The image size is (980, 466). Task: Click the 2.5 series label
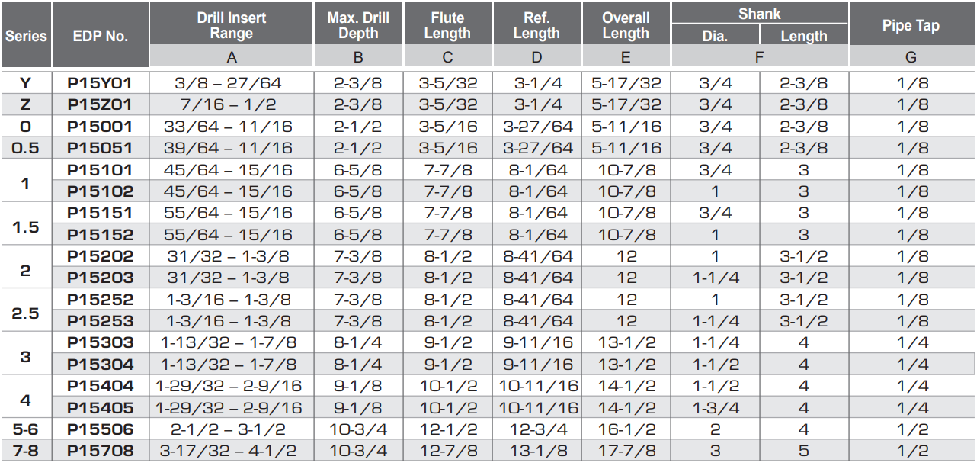coord(26,310)
